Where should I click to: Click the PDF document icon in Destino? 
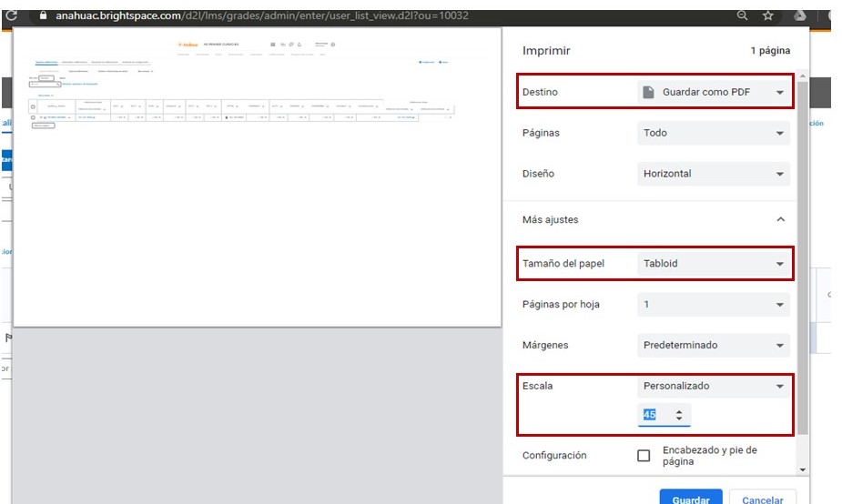tap(648, 92)
